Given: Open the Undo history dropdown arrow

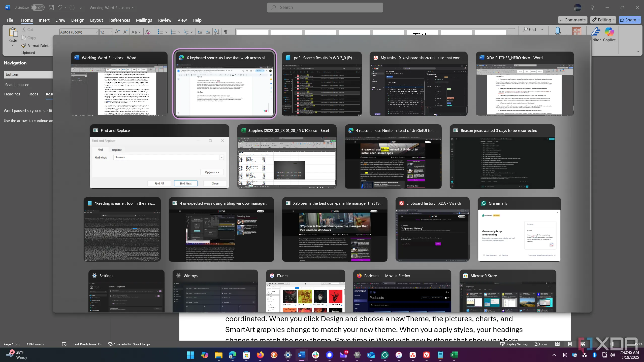Looking at the screenshot, I should click(x=66, y=8).
